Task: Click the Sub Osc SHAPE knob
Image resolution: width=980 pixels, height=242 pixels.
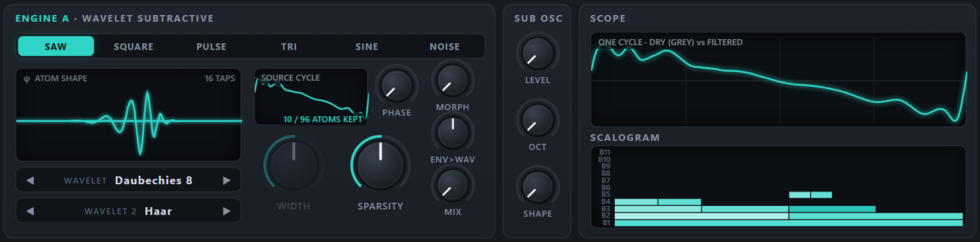Action: (537, 186)
